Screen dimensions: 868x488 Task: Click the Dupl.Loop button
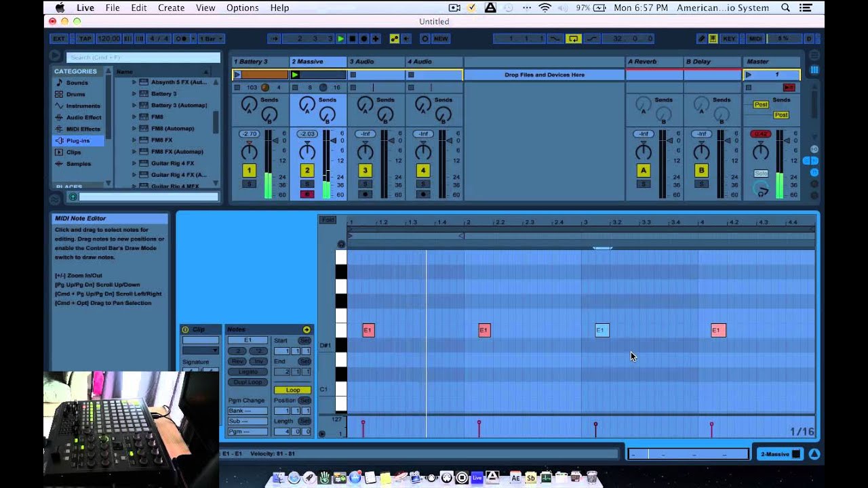coord(248,382)
